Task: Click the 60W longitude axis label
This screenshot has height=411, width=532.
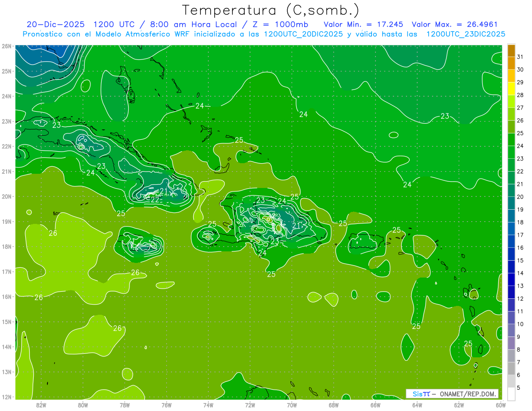Action: pos(501,405)
